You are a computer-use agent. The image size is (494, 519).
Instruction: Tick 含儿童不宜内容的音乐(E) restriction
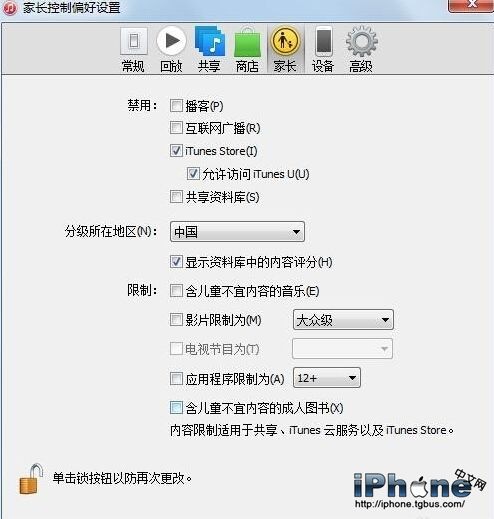pyautogui.click(x=176, y=291)
